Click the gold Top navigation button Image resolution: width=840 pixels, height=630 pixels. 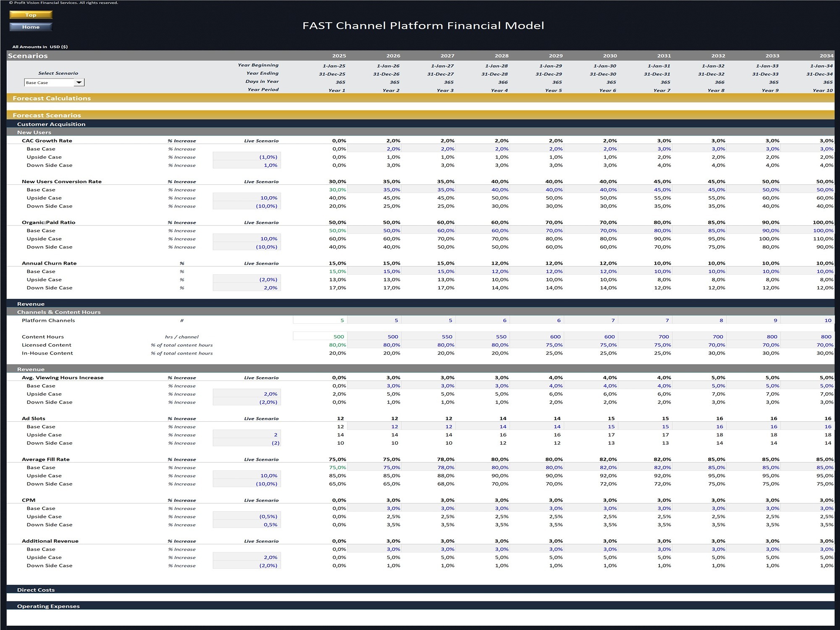point(30,15)
